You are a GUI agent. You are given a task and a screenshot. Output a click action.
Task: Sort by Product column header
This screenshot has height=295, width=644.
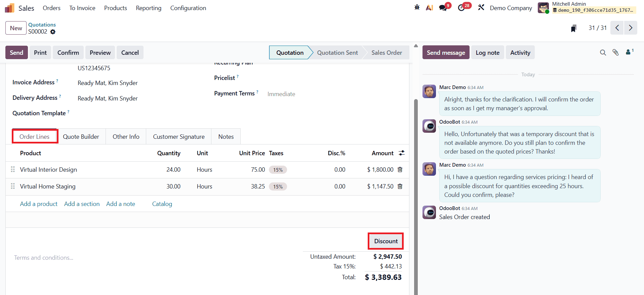point(31,153)
